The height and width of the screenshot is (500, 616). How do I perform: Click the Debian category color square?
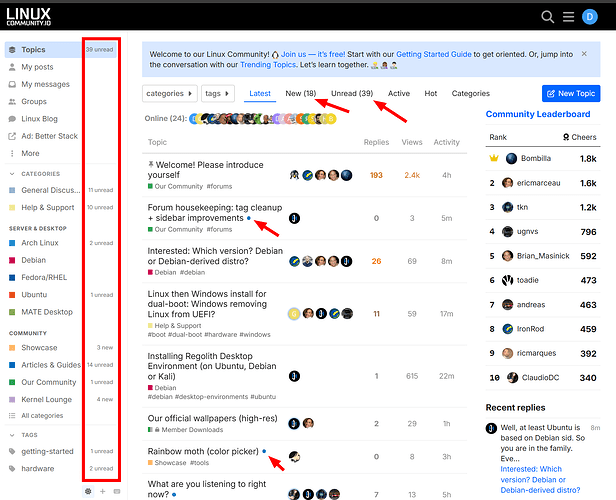(x=12, y=260)
